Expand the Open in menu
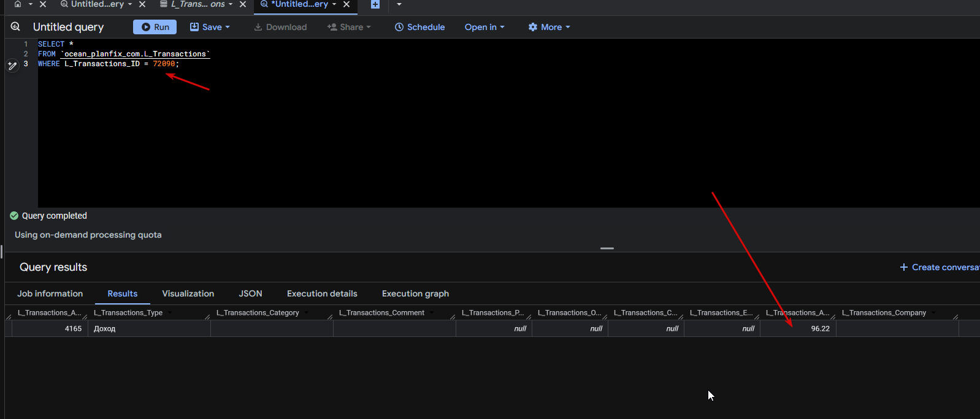 (484, 27)
